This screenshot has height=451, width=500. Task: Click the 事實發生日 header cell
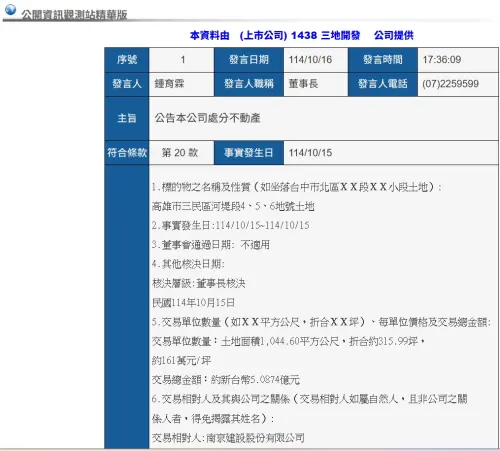249,153
